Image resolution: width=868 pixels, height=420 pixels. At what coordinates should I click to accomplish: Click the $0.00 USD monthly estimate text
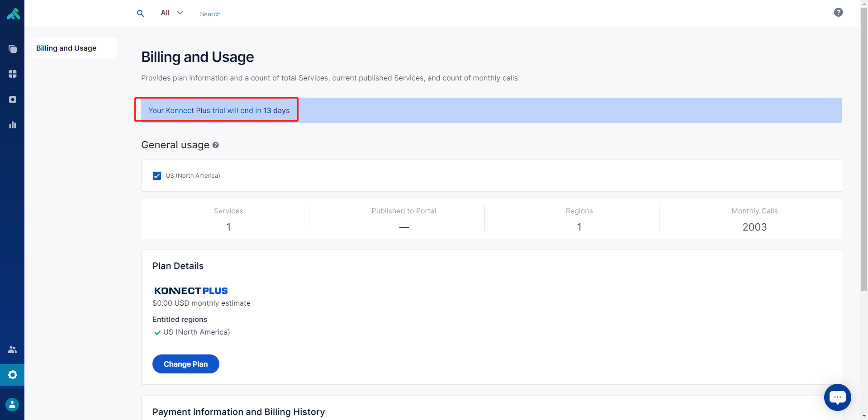201,303
